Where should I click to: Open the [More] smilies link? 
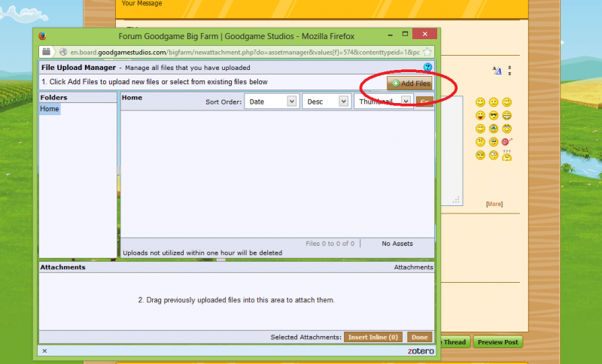[x=494, y=204]
